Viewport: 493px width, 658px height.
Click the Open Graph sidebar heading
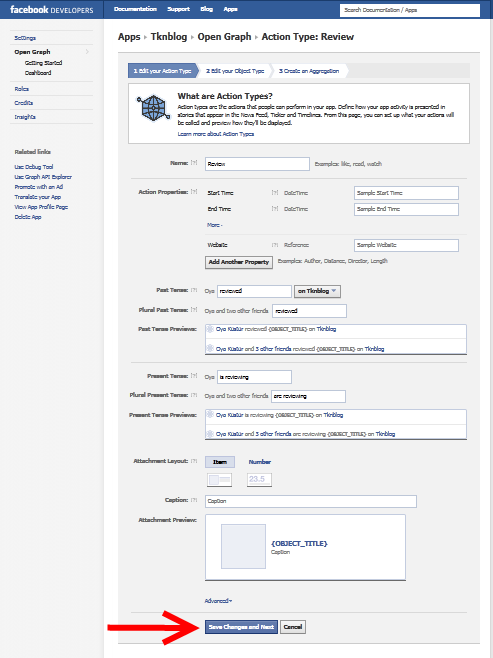tap(32, 52)
